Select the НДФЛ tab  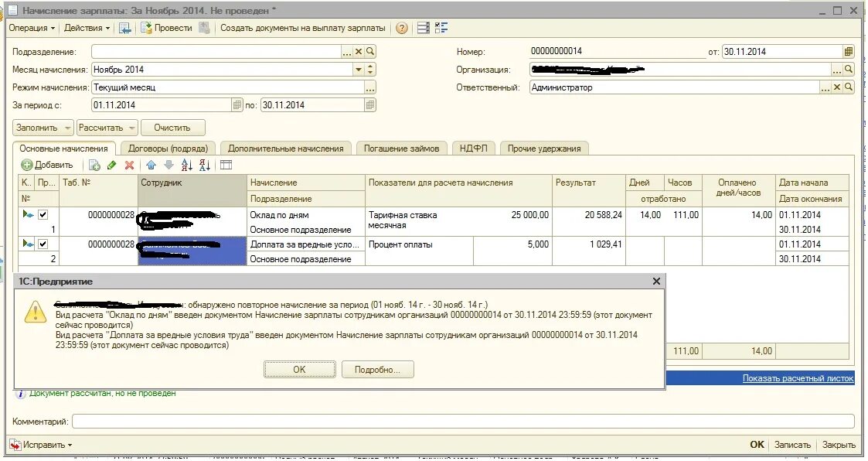point(473,149)
